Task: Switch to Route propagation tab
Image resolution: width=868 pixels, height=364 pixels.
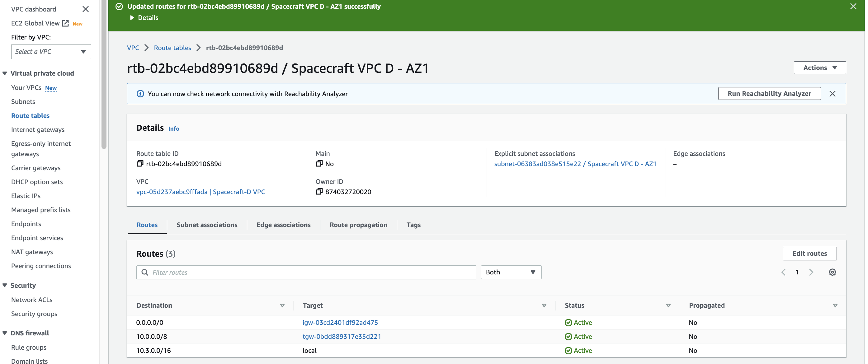Action: point(358,225)
